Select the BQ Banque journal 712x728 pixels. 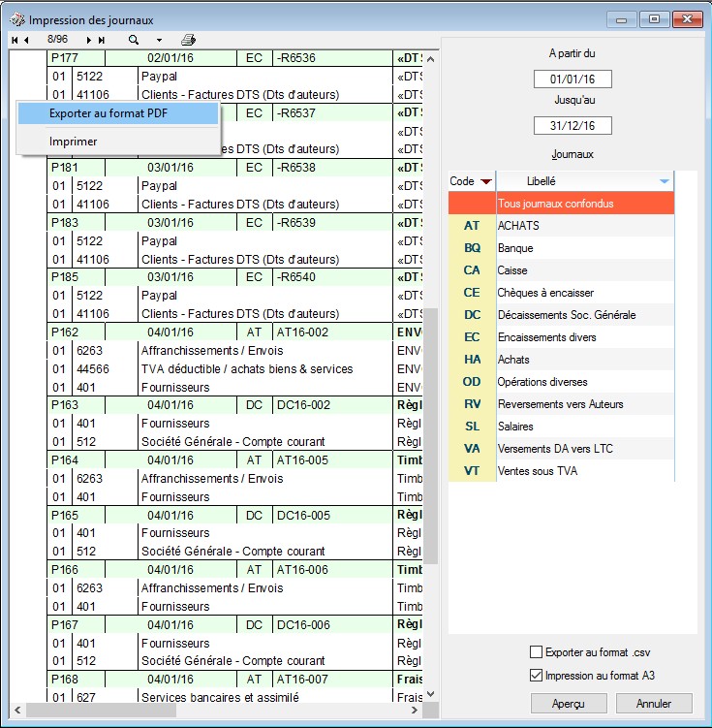pyautogui.click(x=561, y=248)
